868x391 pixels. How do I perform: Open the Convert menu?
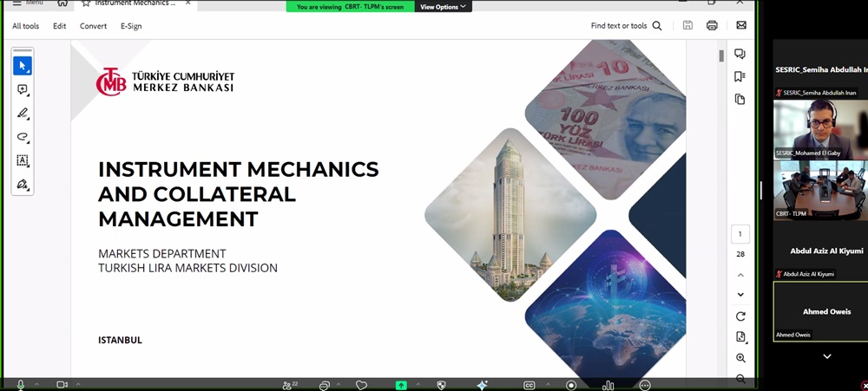[x=93, y=26]
